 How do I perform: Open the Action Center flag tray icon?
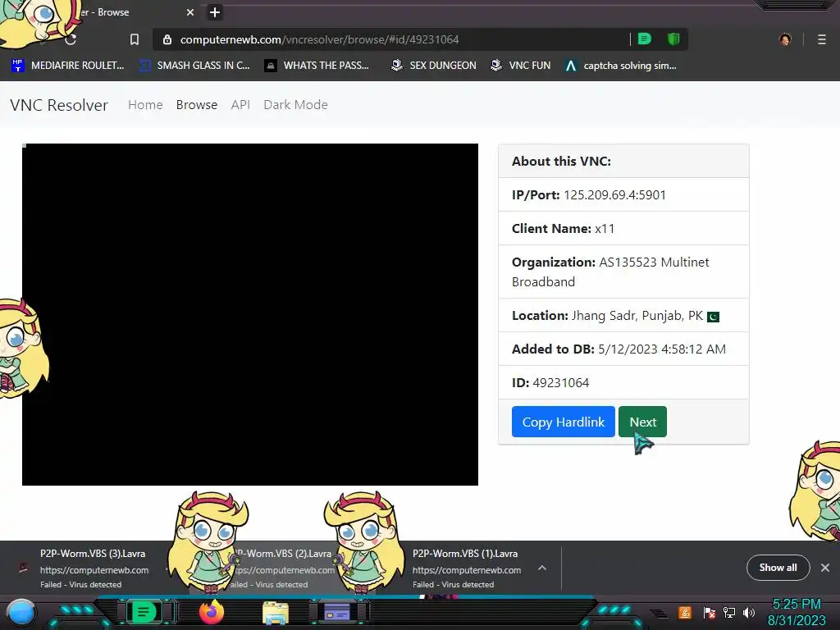pyautogui.click(x=709, y=612)
